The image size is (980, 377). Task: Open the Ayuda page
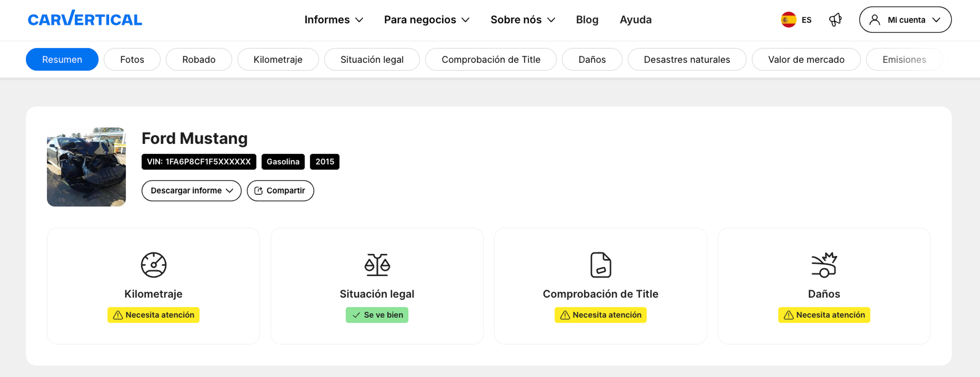pos(635,20)
